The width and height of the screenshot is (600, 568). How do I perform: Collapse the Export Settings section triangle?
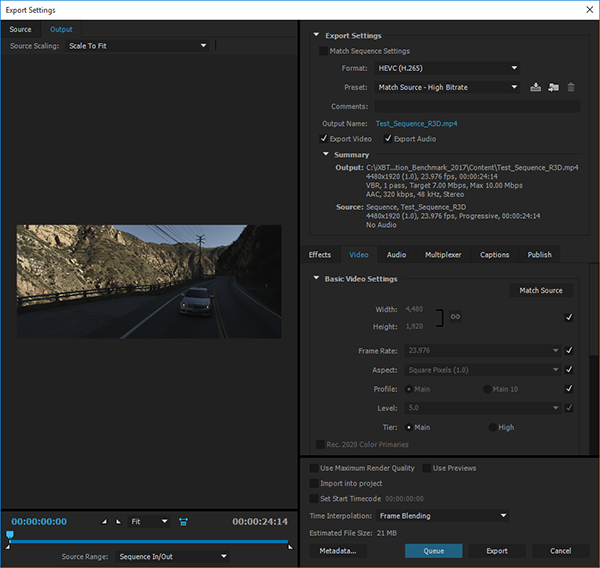[317, 36]
